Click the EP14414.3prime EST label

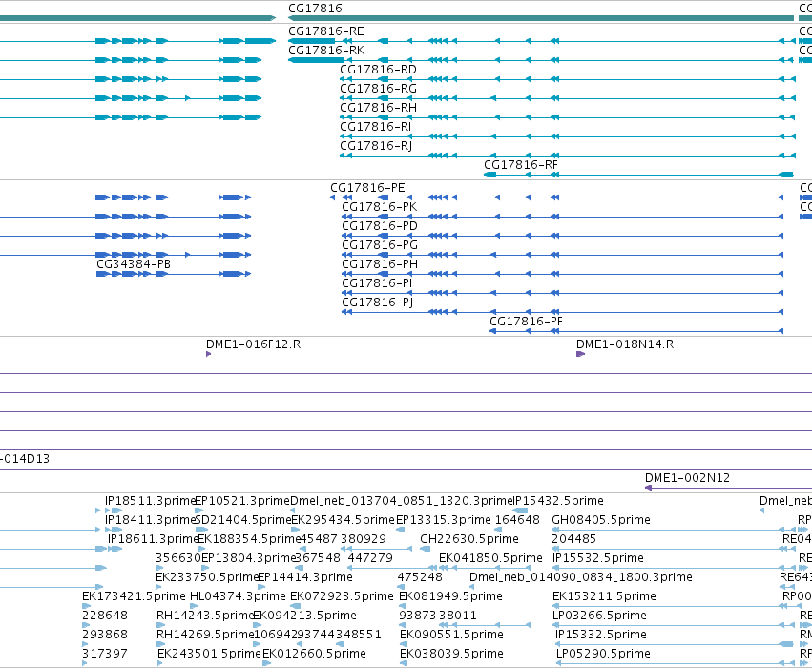click(x=305, y=578)
